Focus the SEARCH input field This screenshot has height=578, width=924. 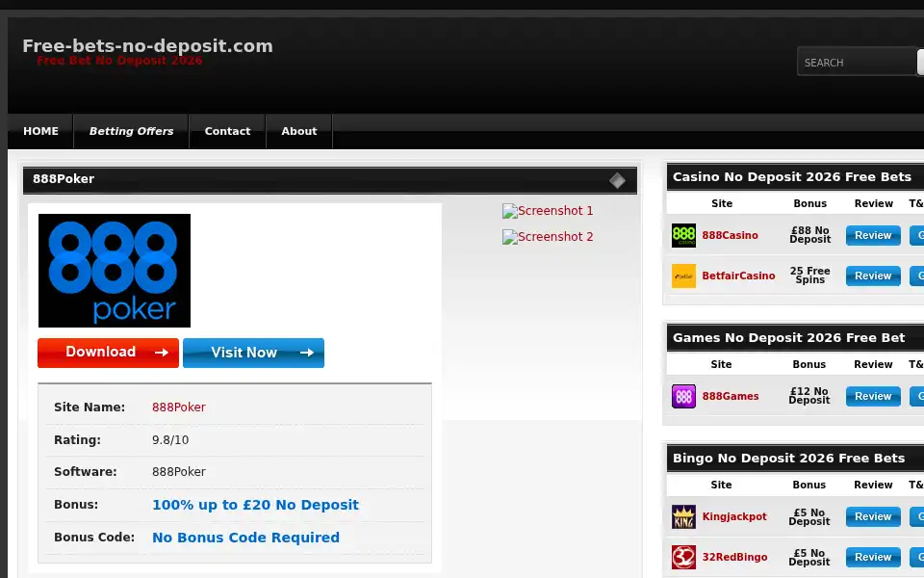tap(858, 62)
